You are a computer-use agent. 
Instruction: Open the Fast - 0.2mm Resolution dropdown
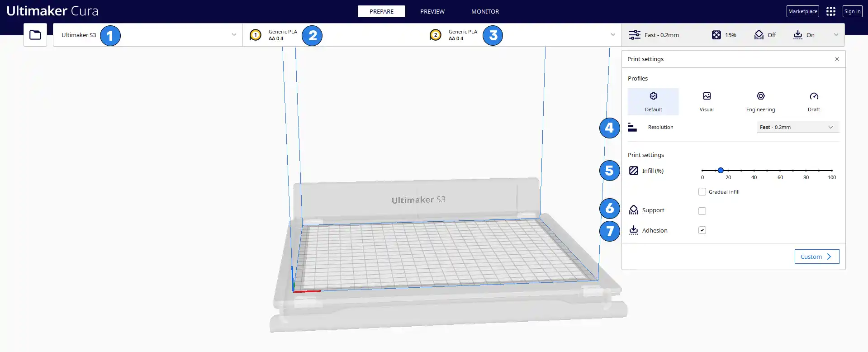798,127
